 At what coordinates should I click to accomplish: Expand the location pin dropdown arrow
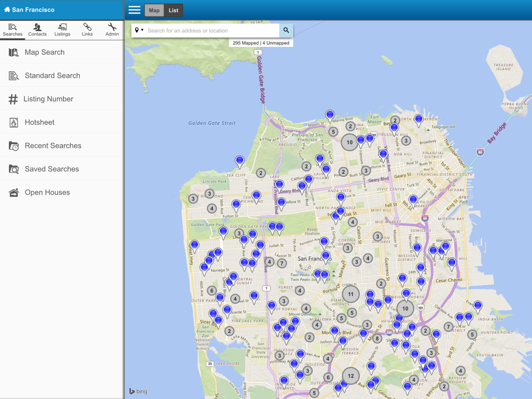[x=142, y=30]
